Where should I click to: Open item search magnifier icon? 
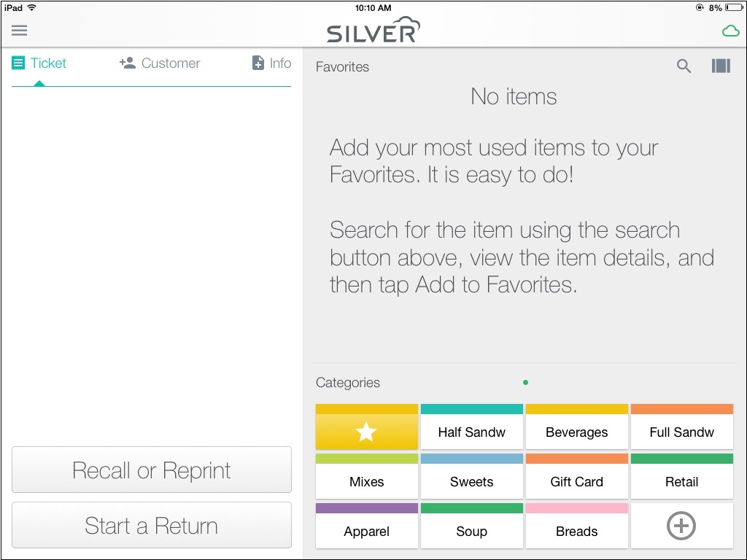(684, 66)
